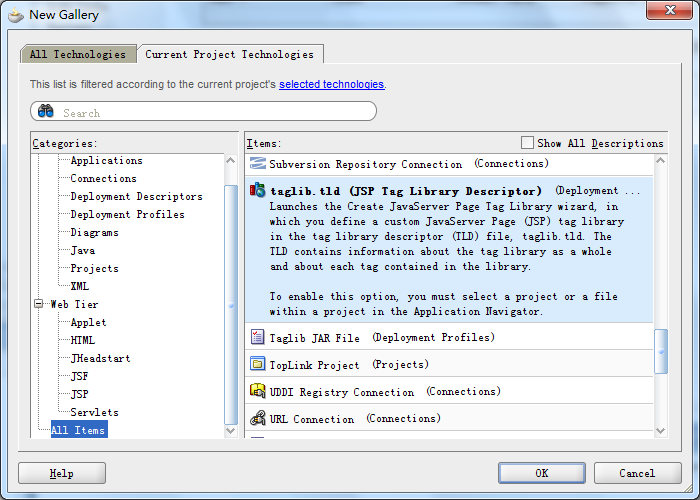Select JSF category

click(x=79, y=376)
